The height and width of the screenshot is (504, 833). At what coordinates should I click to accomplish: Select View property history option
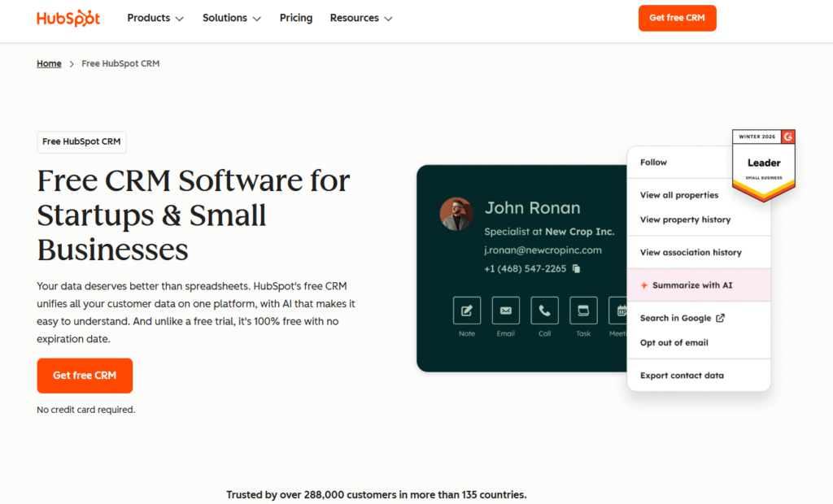[x=685, y=219]
